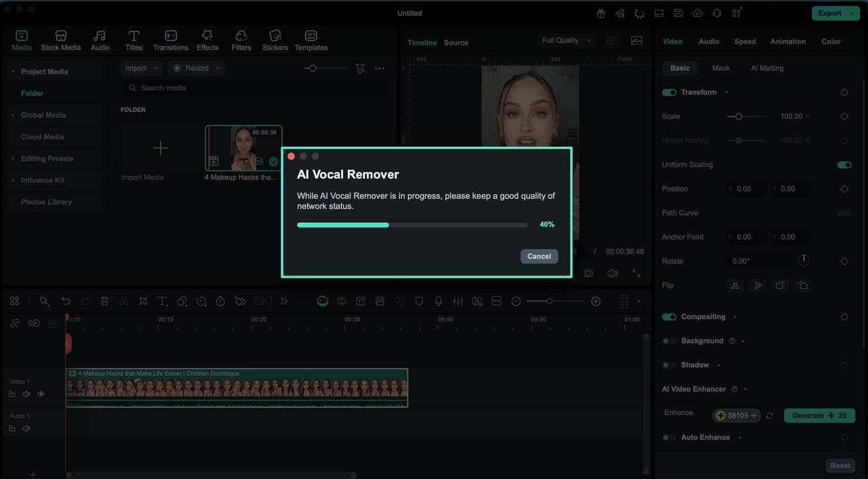This screenshot has width=868, height=479.
Task: Click the undo arrow in timeline toolbar
Action: [65, 302]
